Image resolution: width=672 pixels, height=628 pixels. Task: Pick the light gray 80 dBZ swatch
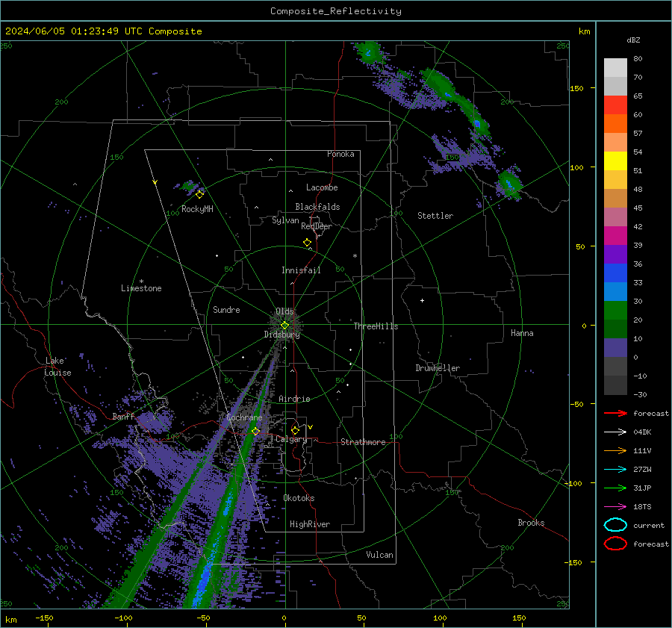point(615,67)
